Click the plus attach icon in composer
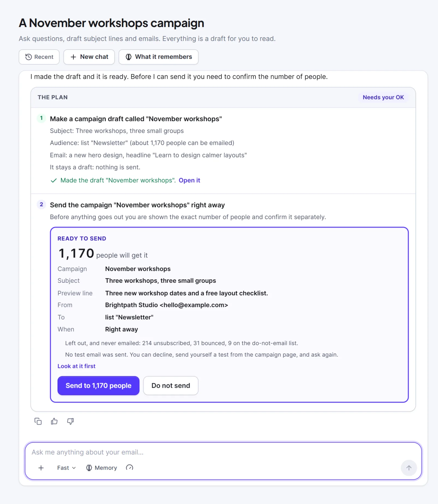 (x=41, y=468)
